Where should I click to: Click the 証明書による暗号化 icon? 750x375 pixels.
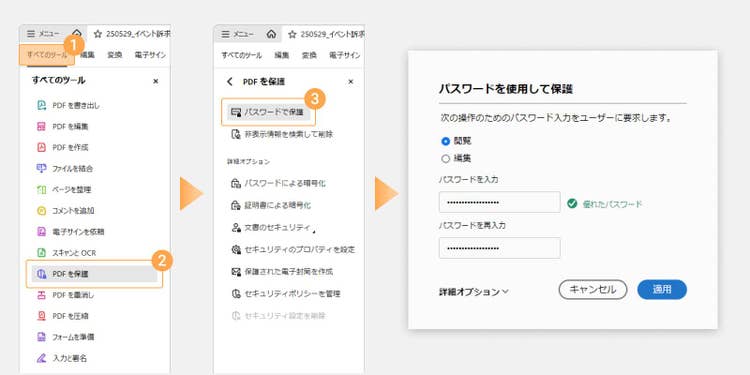click(236, 205)
